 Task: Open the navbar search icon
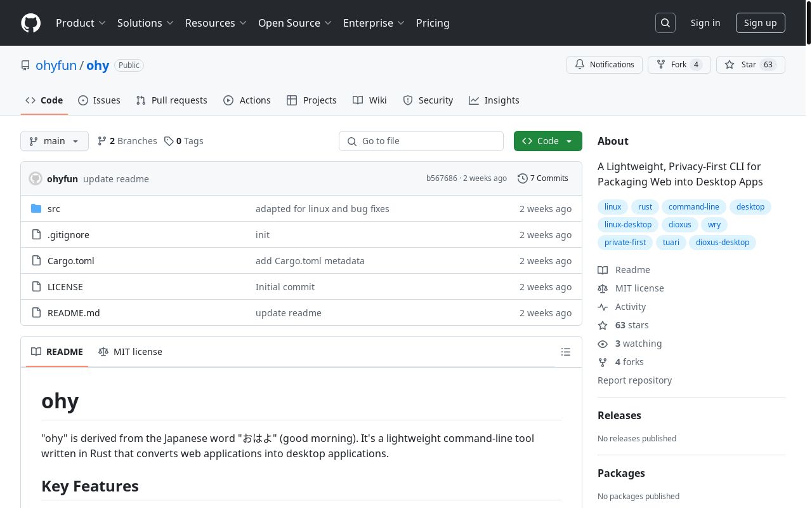click(x=665, y=23)
